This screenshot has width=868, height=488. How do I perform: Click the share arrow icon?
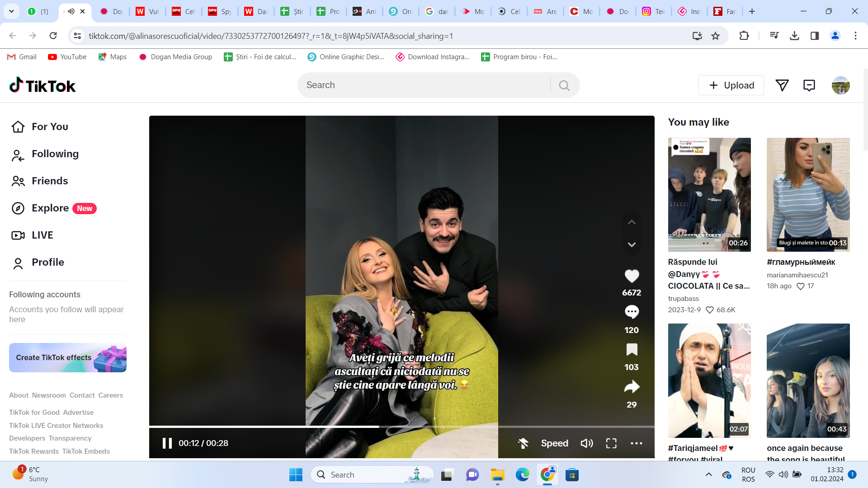[632, 387]
